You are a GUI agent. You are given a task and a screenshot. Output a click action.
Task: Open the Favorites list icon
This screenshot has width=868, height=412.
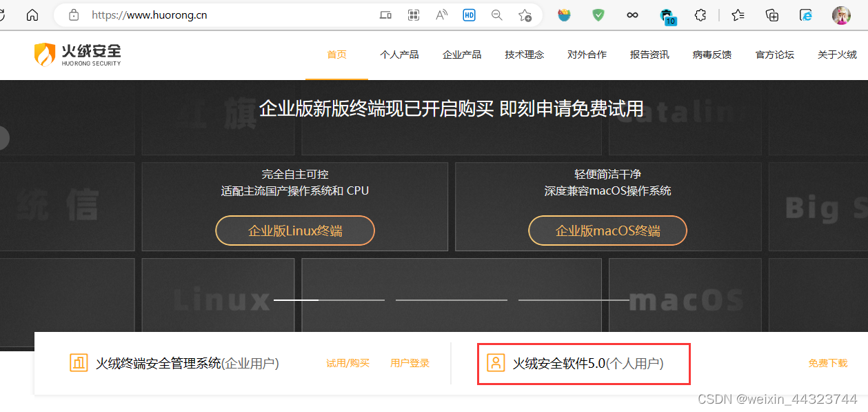pos(738,14)
